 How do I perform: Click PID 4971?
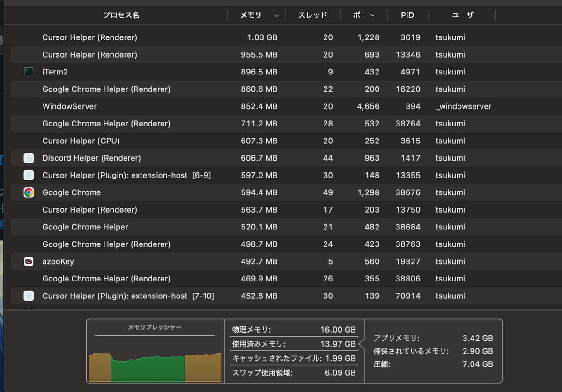coord(411,72)
